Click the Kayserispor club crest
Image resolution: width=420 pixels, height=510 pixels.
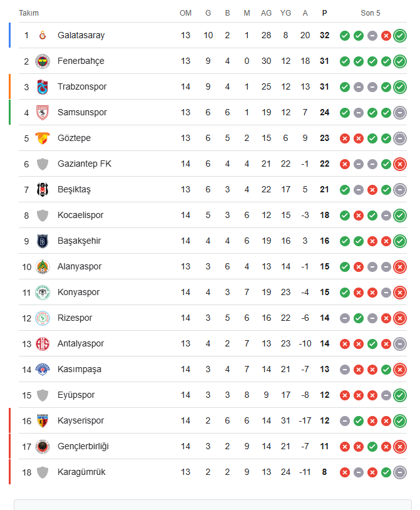(43, 421)
